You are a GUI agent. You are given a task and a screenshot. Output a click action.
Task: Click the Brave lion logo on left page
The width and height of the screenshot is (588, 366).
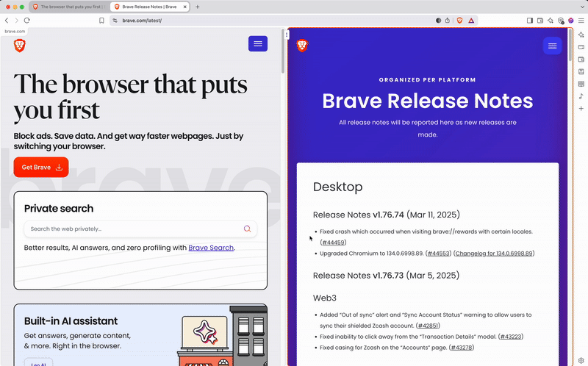click(x=20, y=46)
